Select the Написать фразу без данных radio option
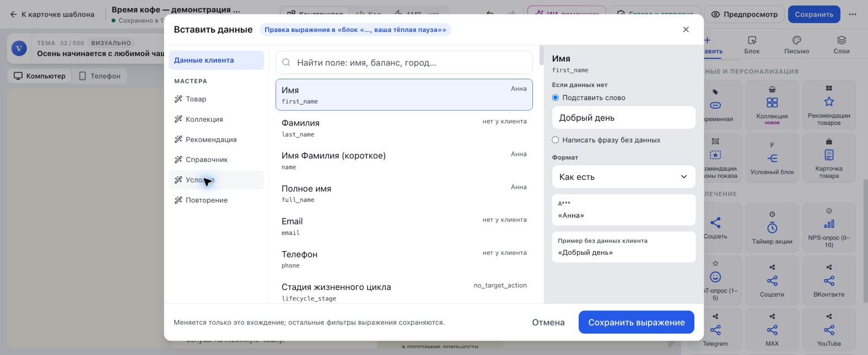Viewport: 868px width, 355px height. [x=556, y=140]
